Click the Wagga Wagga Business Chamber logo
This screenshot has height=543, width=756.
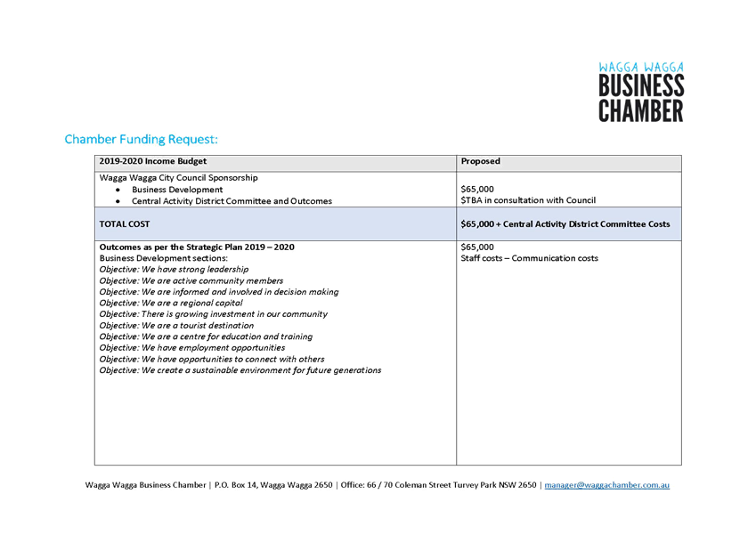point(641,92)
